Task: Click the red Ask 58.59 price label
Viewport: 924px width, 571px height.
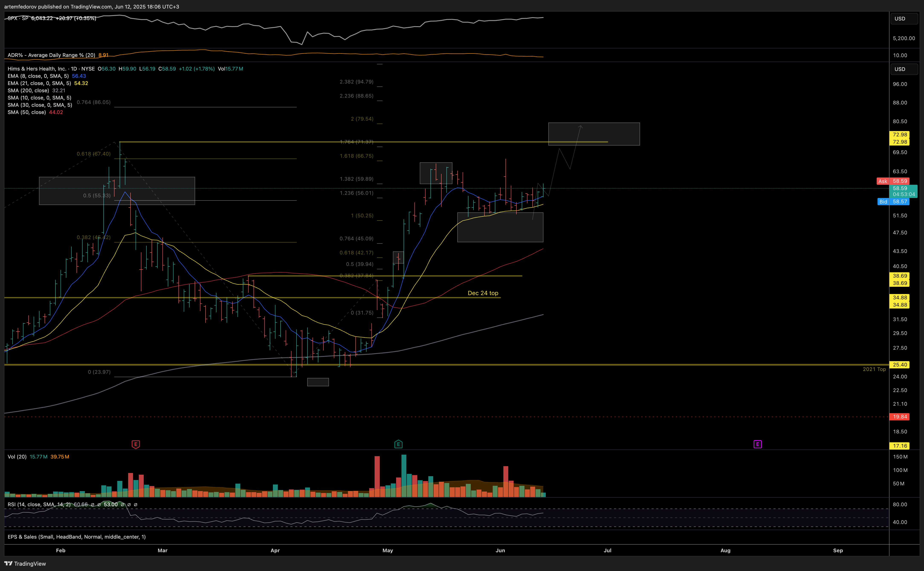Action: tap(893, 181)
